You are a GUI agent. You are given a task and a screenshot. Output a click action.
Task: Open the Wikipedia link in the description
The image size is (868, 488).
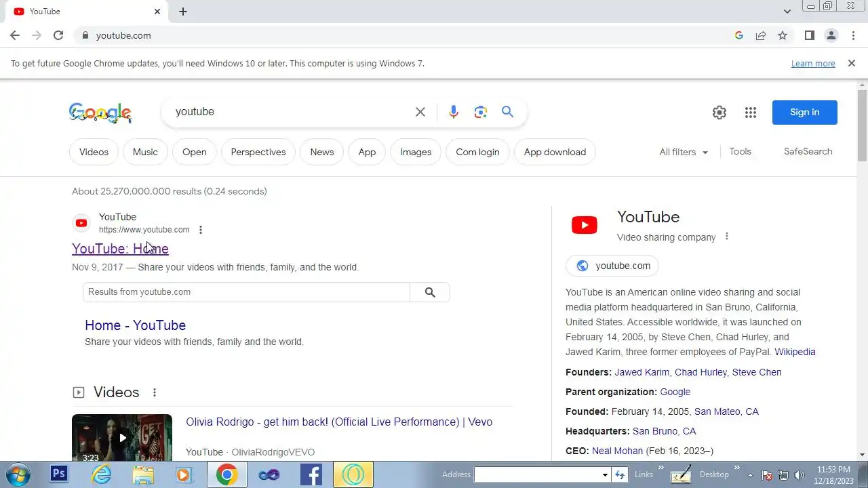(795, 352)
